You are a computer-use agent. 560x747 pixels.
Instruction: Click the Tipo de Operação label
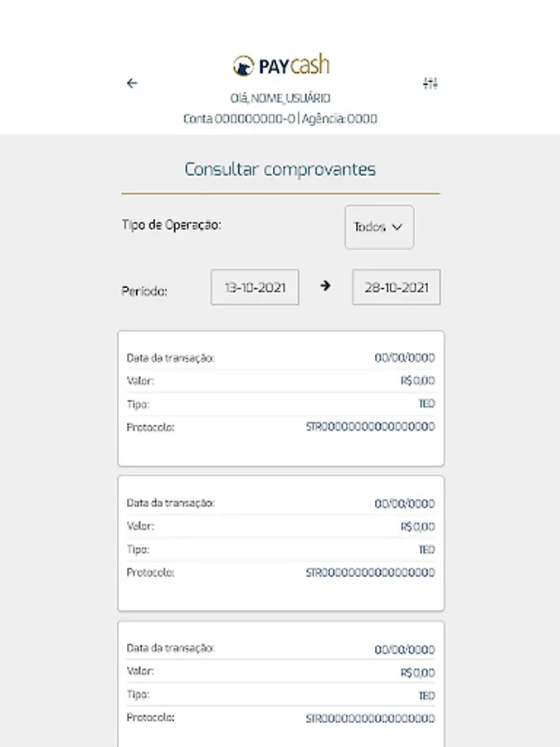[172, 225]
